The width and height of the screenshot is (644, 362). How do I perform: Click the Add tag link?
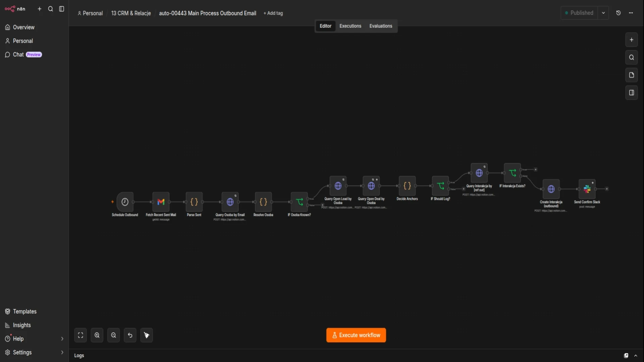click(x=273, y=13)
